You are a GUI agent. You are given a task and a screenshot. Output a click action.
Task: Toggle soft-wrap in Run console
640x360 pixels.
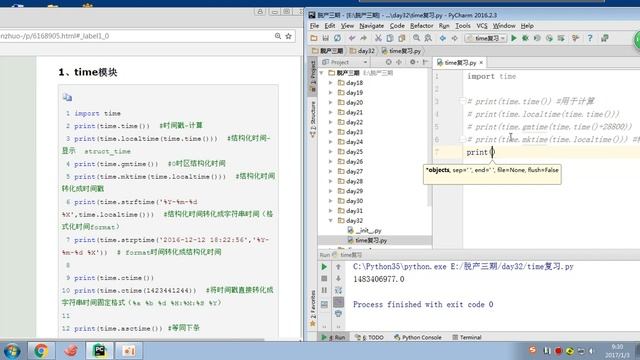(338, 290)
